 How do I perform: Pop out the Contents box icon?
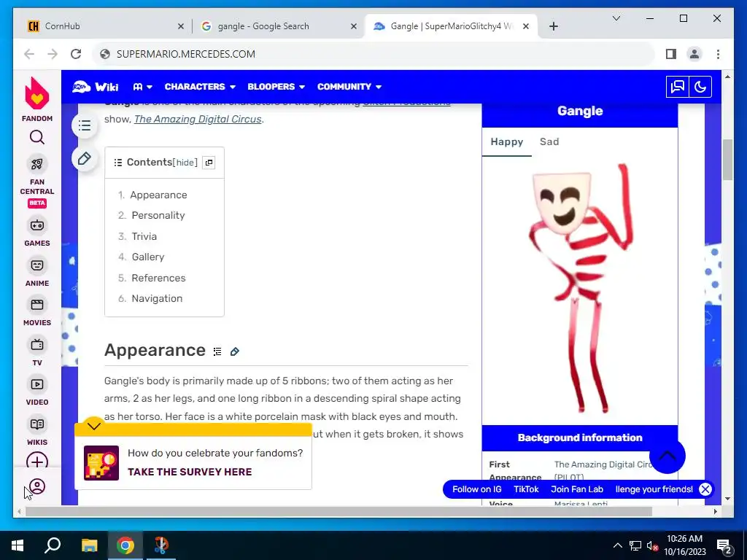pos(209,163)
